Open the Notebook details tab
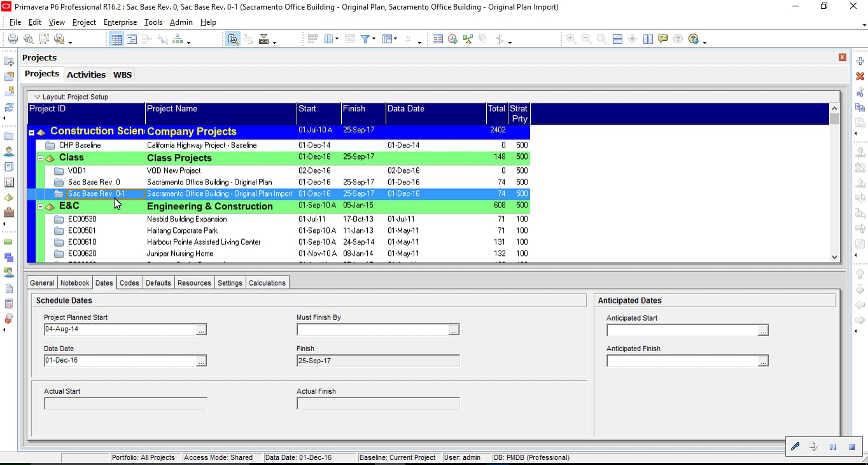 pos(74,283)
